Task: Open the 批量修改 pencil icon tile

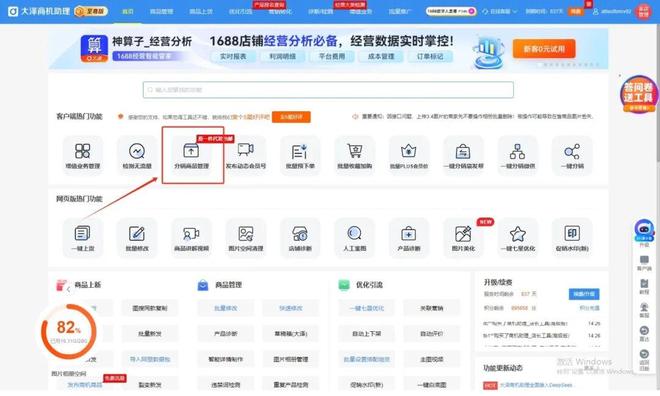Action: (137, 238)
